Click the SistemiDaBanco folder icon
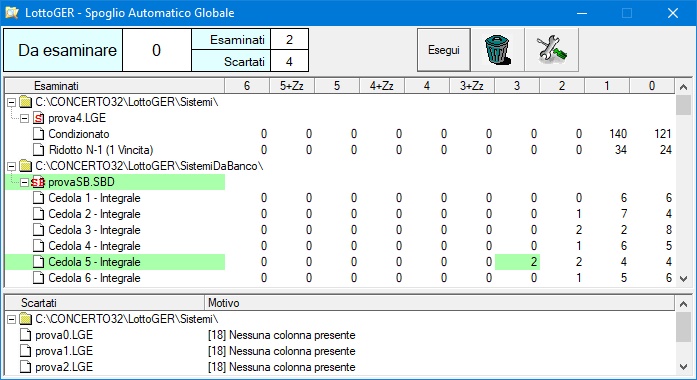This screenshot has width=697, height=380. [26, 166]
